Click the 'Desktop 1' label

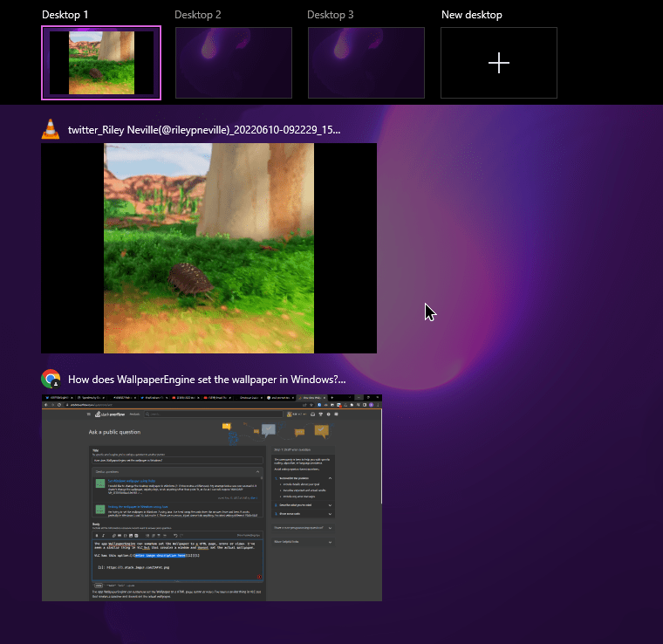click(x=65, y=15)
